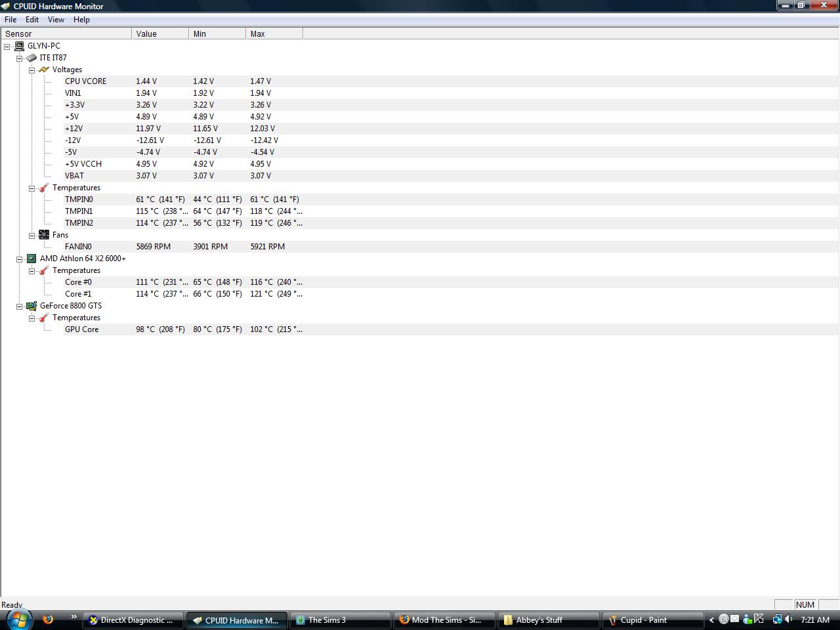
Task: Collapse the GeForce 8800 GTS node
Action: (20, 306)
